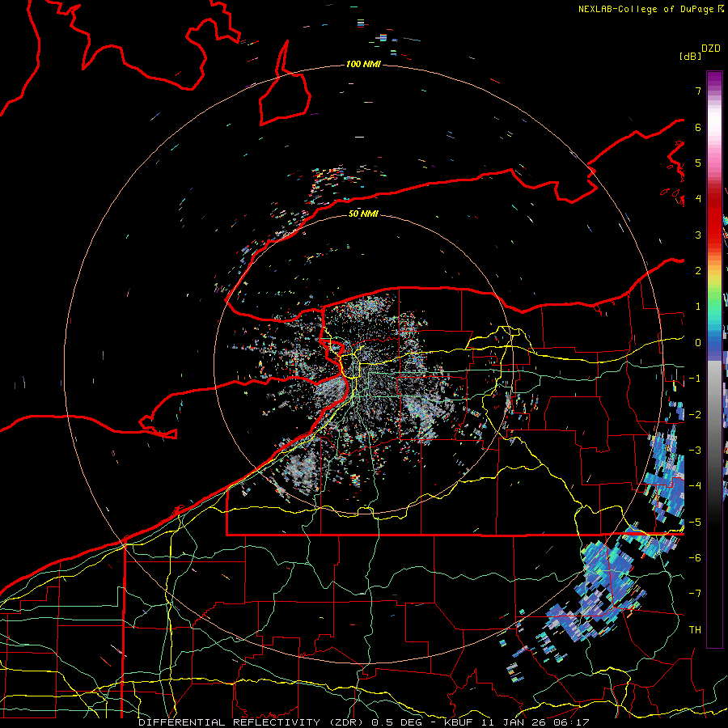Image resolution: width=728 pixels, height=728 pixels.
Task: Click the -3 value on the color scale
Action: (x=695, y=451)
